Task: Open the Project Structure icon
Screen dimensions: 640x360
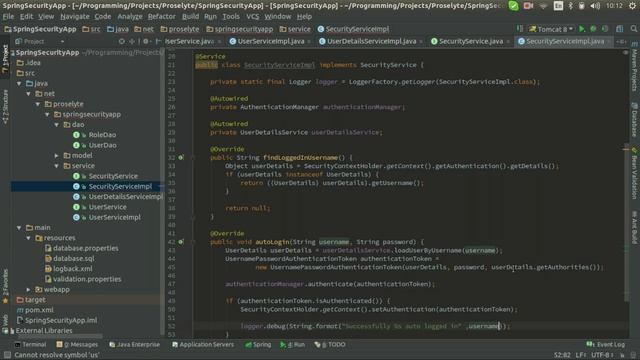Action: point(620,29)
